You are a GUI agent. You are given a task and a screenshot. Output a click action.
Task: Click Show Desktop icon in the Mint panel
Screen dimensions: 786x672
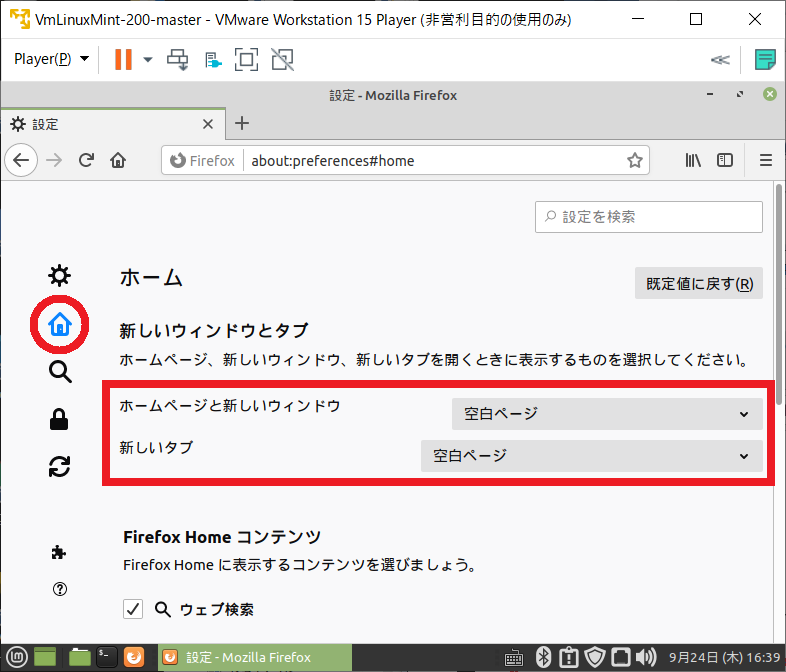coord(45,657)
